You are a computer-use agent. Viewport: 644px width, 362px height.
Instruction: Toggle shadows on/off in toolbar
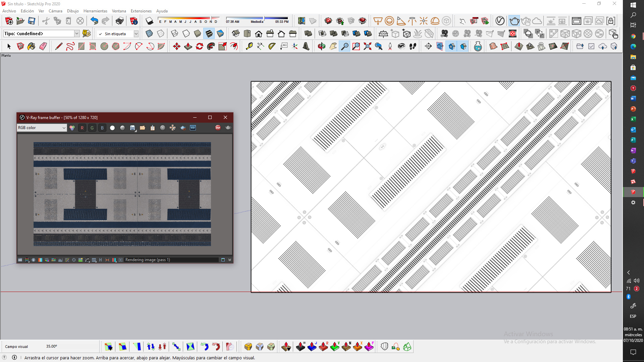point(150,21)
